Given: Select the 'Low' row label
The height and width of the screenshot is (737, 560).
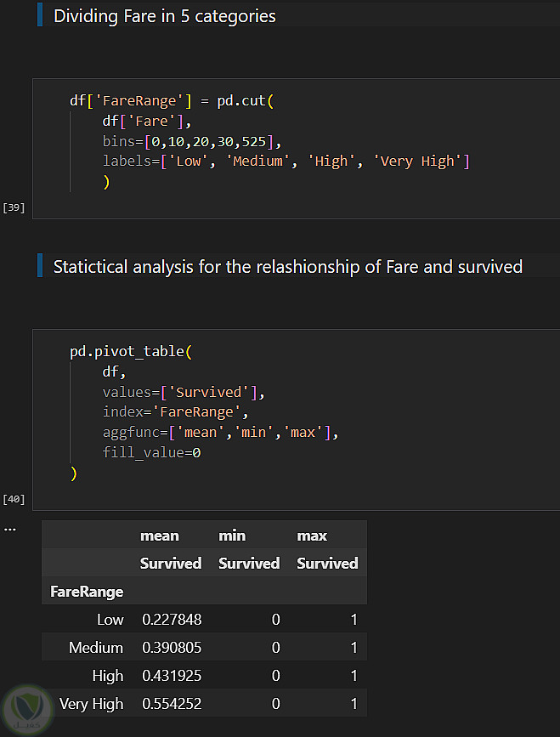Looking at the screenshot, I should pos(110,620).
